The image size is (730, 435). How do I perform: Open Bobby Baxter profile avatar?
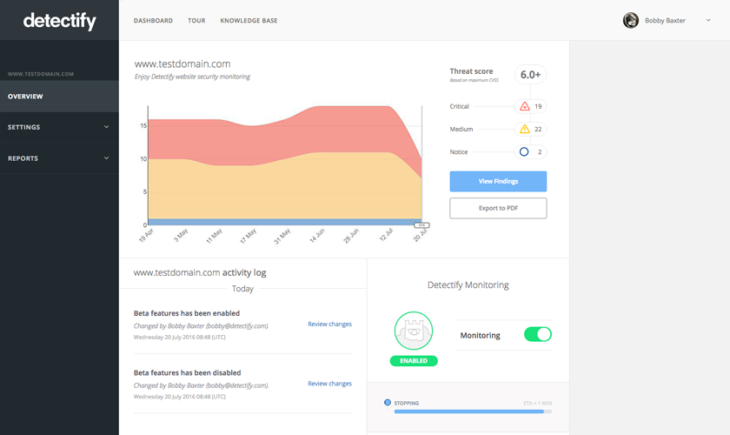click(x=631, y=20)
